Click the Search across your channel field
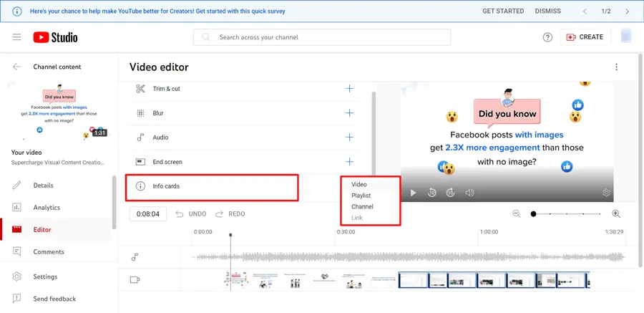The image size is (644, 313). click(x=322, y=37)
